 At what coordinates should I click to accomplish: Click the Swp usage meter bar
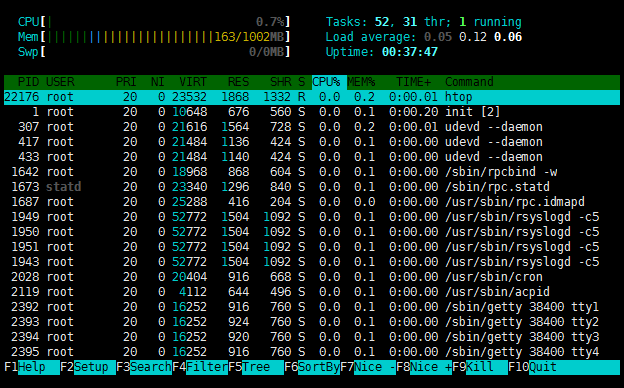pyautogui.click(x=166, y=52)
